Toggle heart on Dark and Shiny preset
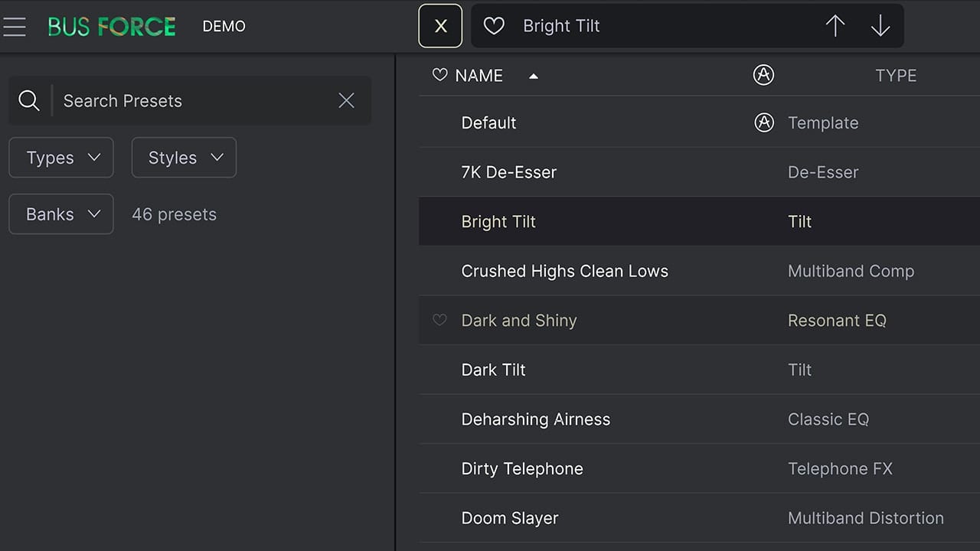980x551 pixels. point(439,320)
